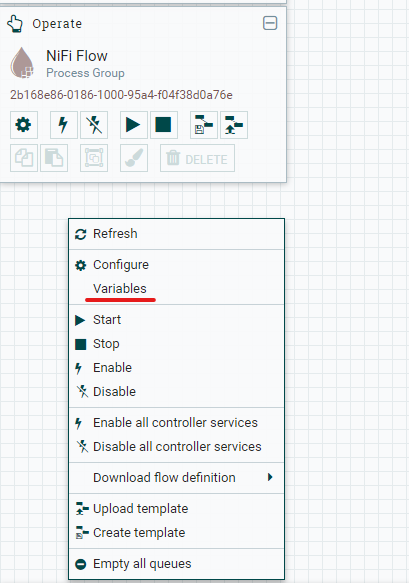Click the Group icon in Operate panel
Screen dimensions: 409x583
94,158
